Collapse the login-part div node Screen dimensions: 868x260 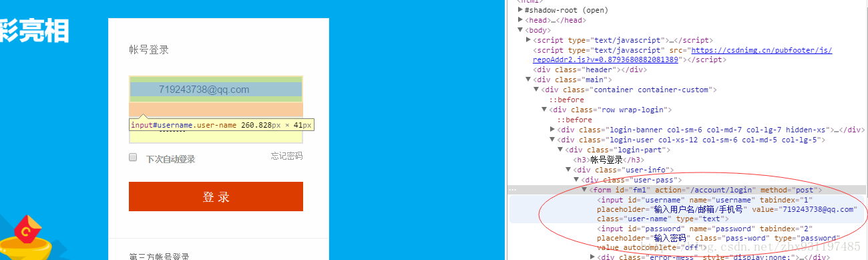pos(561,150)
